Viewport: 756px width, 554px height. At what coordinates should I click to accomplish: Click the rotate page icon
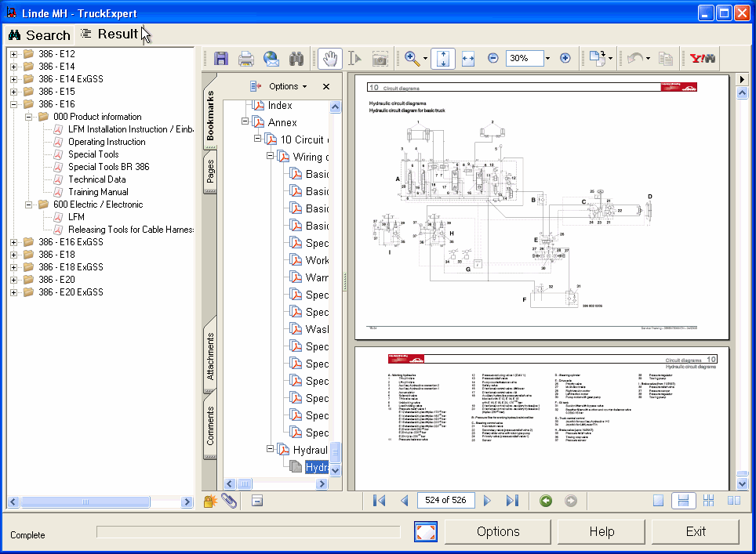(x=597, y=58)
